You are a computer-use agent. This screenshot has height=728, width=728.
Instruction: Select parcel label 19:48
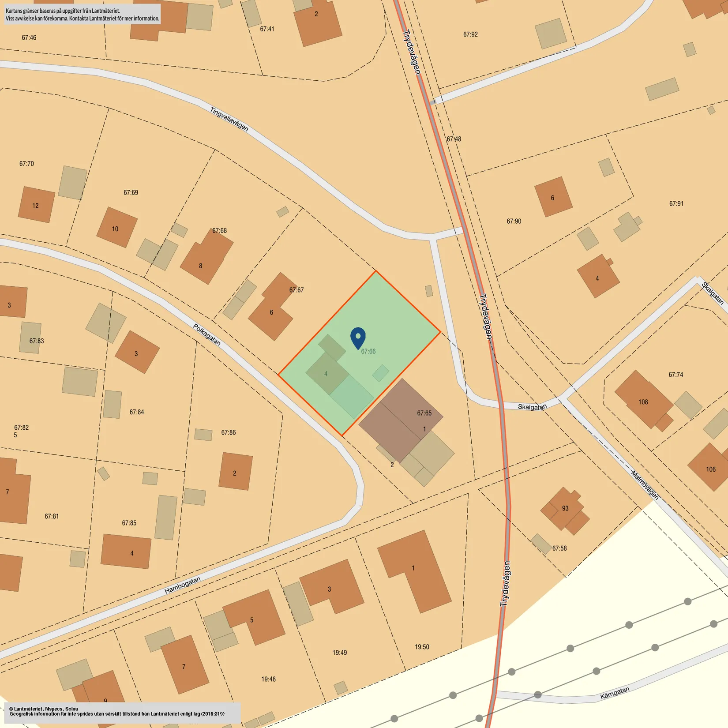tap(268, 679)
